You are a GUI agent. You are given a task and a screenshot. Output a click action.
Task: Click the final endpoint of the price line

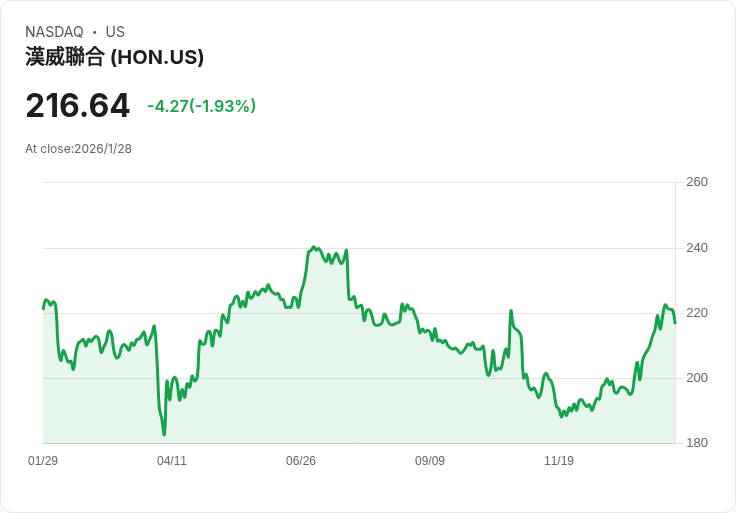tap(675, 323)
